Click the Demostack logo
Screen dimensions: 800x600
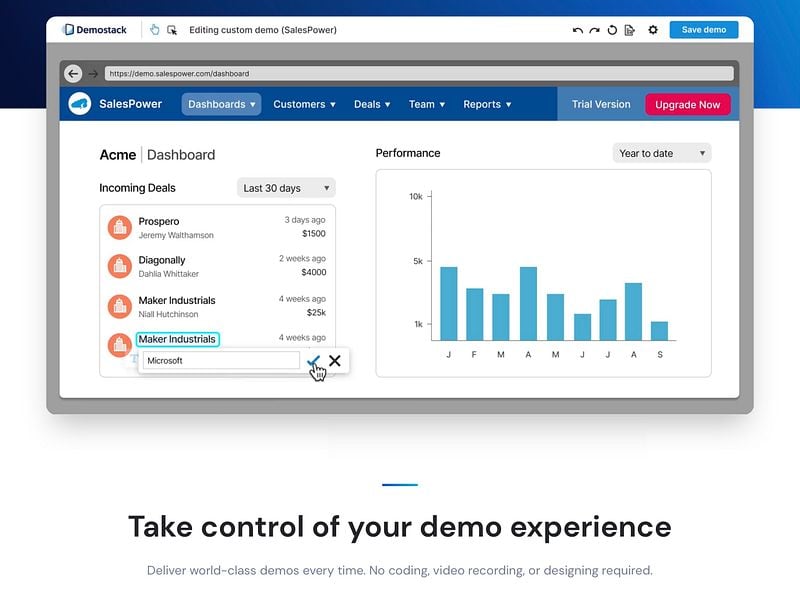coord(94,30)
